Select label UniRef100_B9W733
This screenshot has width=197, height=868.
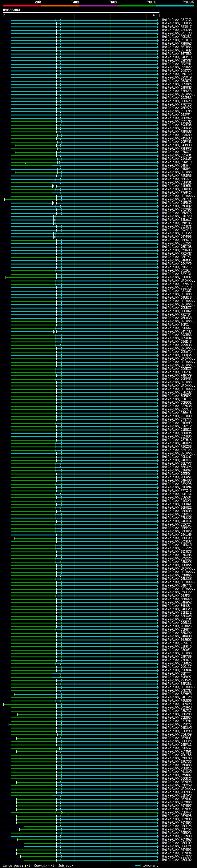[177, 761]
